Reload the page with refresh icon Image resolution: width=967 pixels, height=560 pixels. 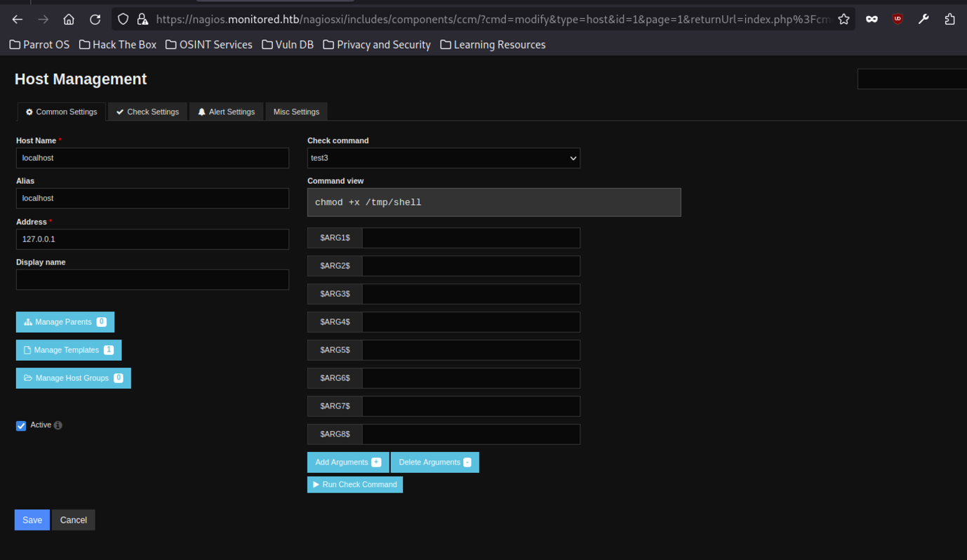tap(95, 19)
